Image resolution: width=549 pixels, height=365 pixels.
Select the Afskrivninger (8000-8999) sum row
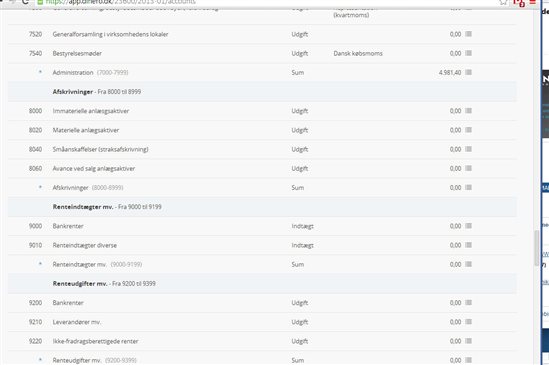coord(262,187)
